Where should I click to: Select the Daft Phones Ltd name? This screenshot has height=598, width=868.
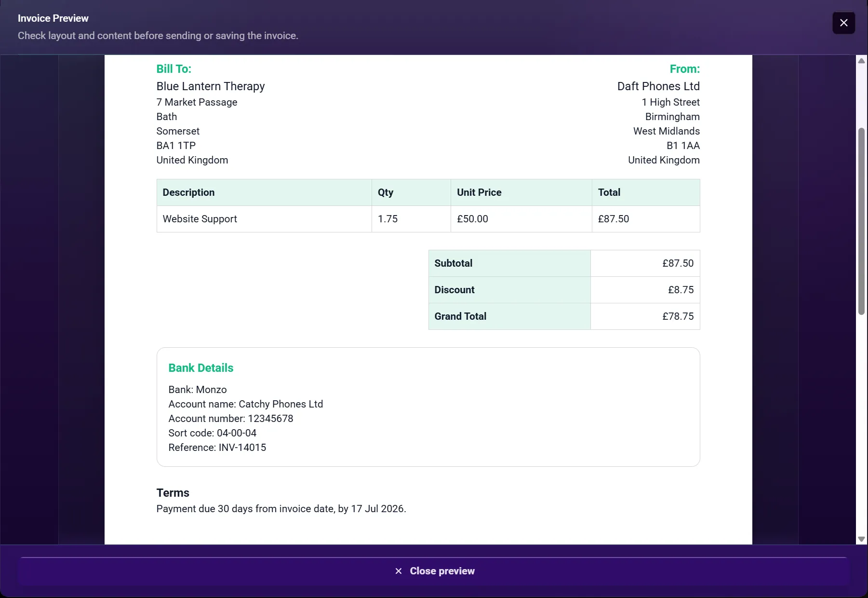[658, 86]
